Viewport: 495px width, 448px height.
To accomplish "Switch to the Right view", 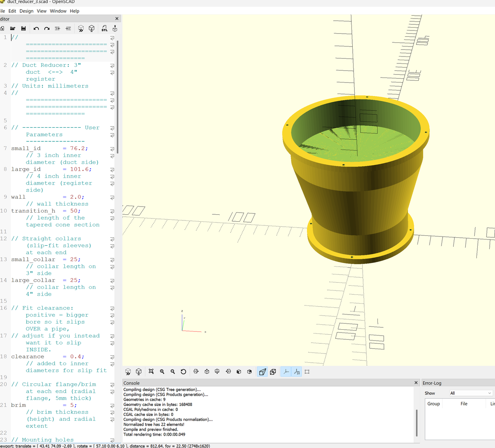I will 196,372.
